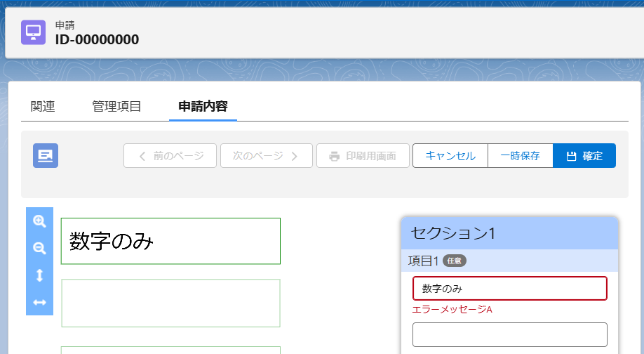
Task: Fit width with the horizontal arrow icon
Action: click(39, 302)
